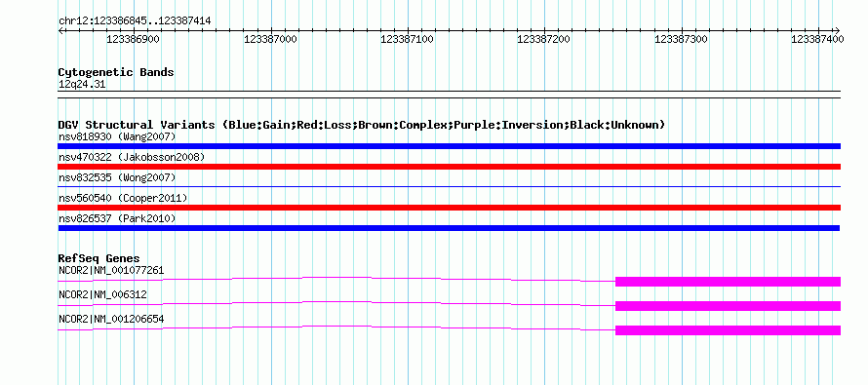The height and width of the screenshot is (385, 868).
Task: Click the 123387400 ruler tick label
Action: (x=817, y=39)
